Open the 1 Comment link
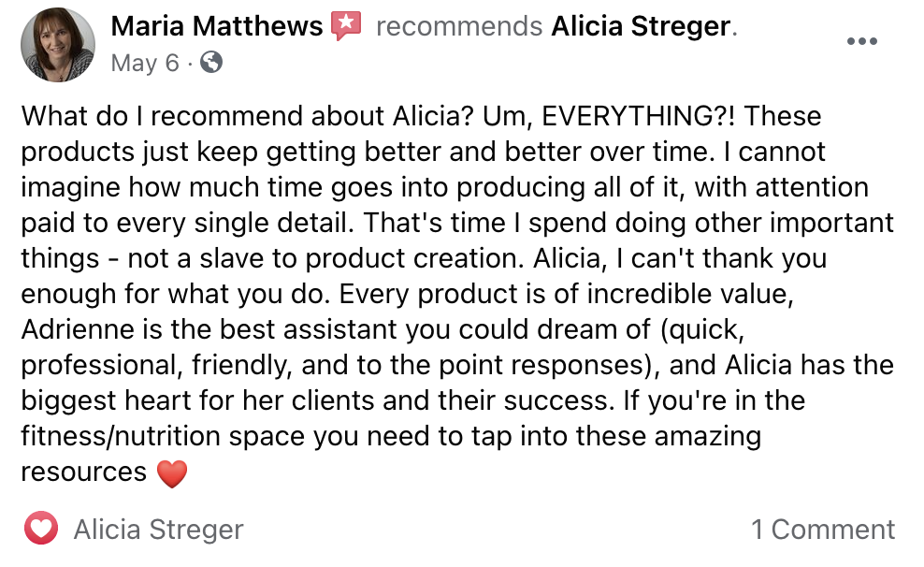 (823, 530)
